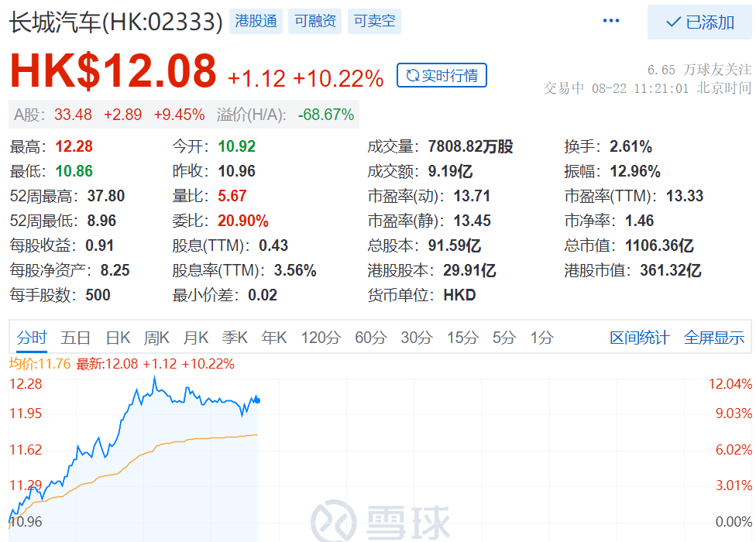
Task: Click the blue latest-price dot on chart
Action: tap(257, 400)
